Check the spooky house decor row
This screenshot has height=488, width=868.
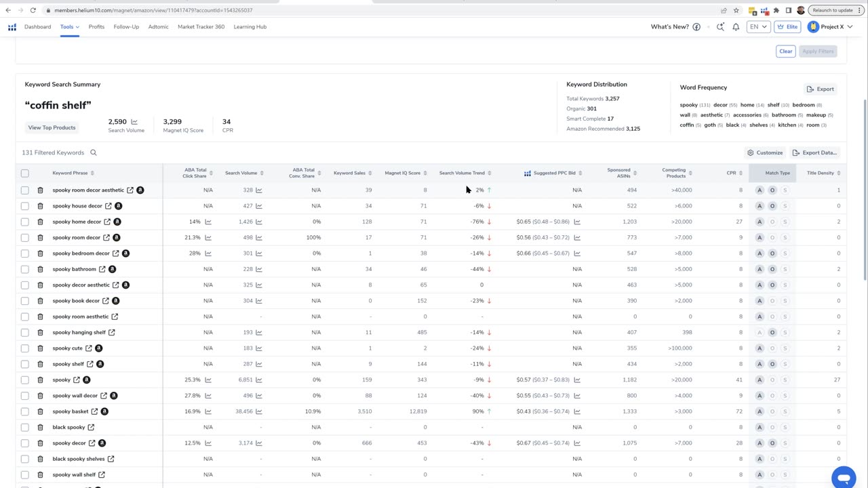click(25, 206)
